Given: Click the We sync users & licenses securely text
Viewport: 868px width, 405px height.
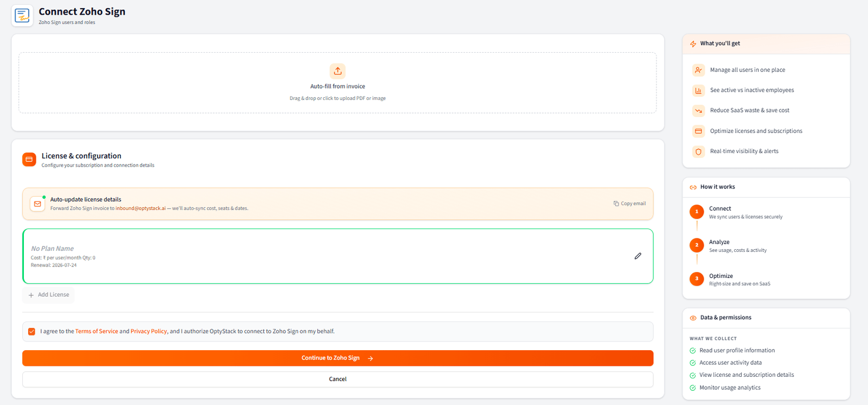Looking at the screenshot, I should [746, 217].
